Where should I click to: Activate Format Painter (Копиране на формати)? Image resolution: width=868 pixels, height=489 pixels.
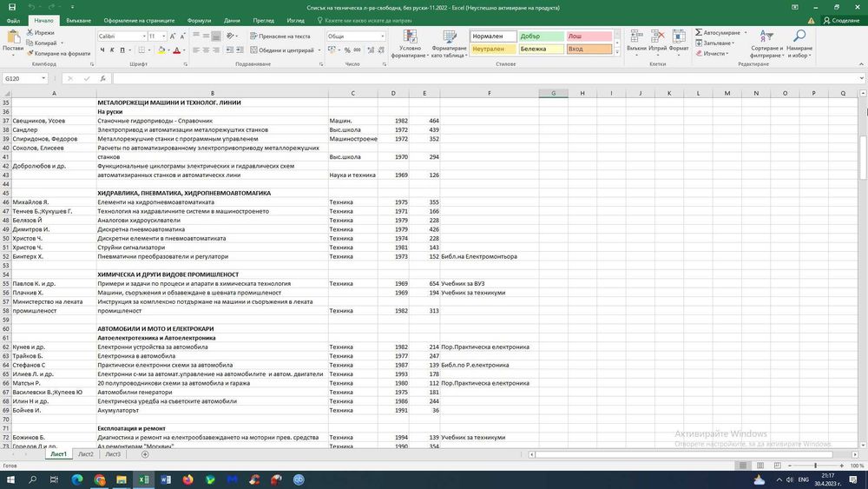[58, 54]
